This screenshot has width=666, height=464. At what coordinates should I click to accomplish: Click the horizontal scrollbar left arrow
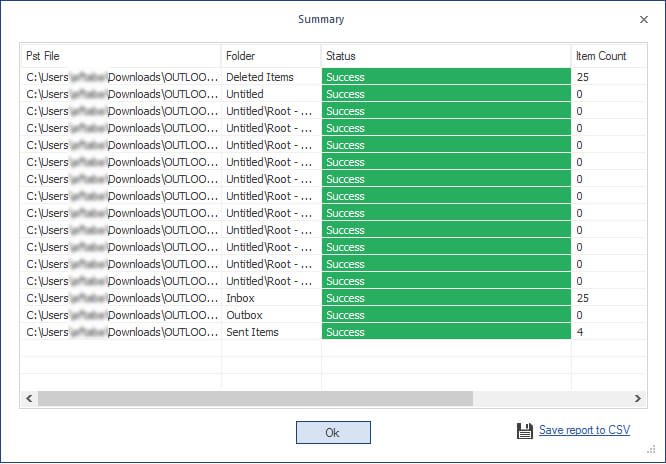29,399
